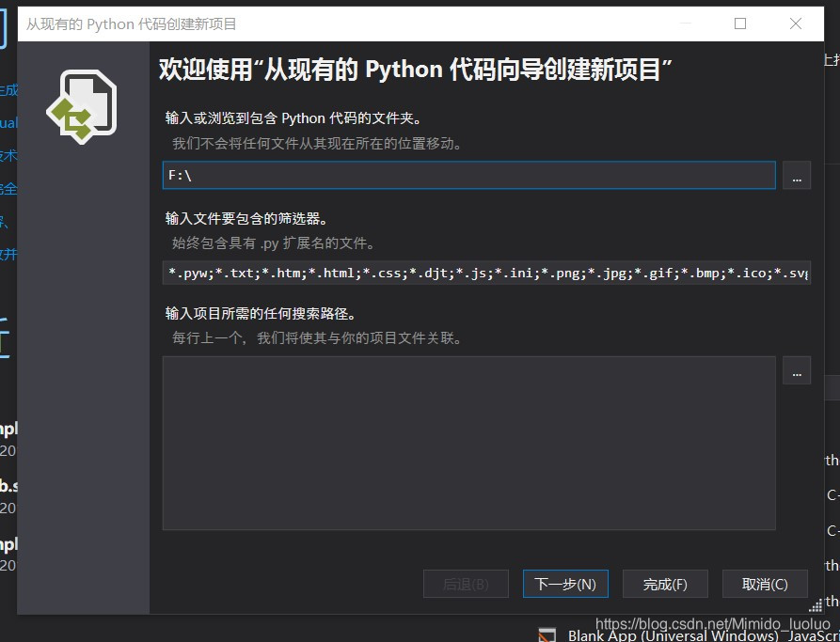
Task: Click the Python project wizard icon
Action: click(83, 106)
